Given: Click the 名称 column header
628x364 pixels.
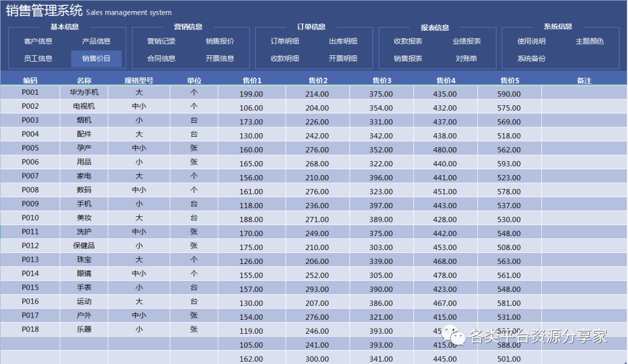Looking at the screenshot, I should click(x=84, y=80).
